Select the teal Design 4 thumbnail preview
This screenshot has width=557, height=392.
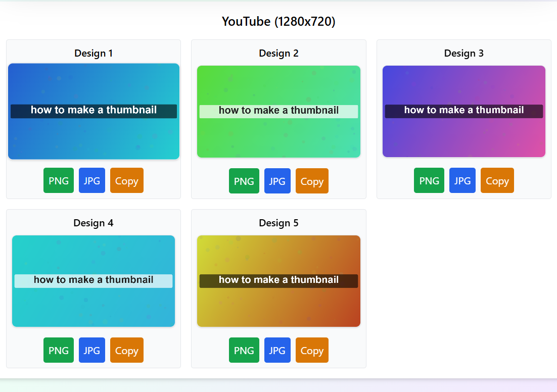[x=94, y=281]
